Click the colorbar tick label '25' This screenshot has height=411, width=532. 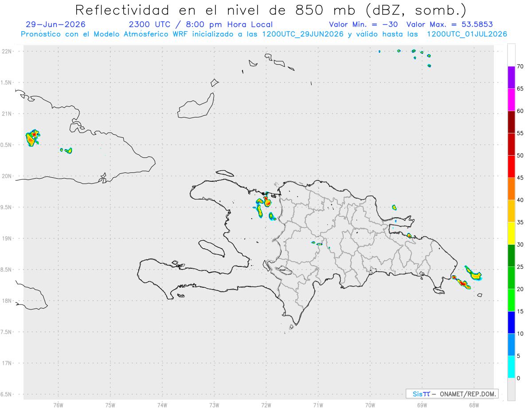coord(520,267)
